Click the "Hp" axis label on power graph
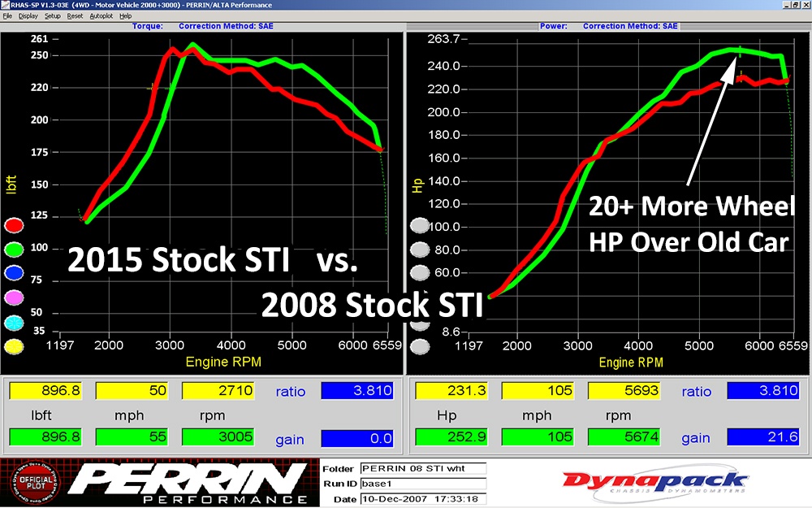Image resolution: width=812 pixels, height=508 pixels. (417, 185)
